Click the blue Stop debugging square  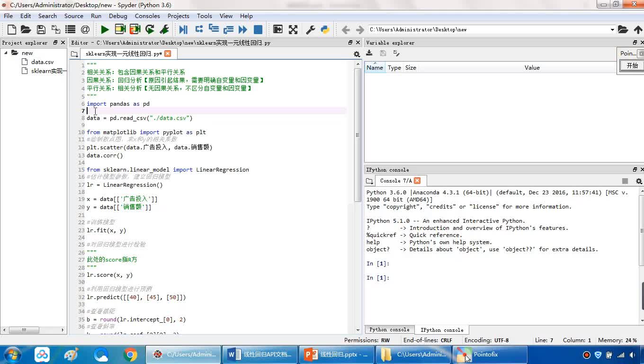(x=258, y=29)
